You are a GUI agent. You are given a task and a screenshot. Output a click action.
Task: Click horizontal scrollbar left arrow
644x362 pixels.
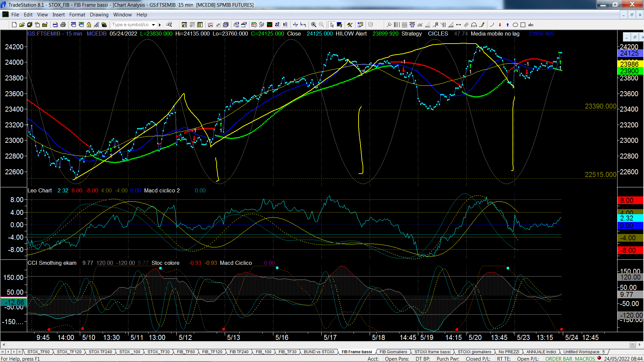click(x=4, y=345)
